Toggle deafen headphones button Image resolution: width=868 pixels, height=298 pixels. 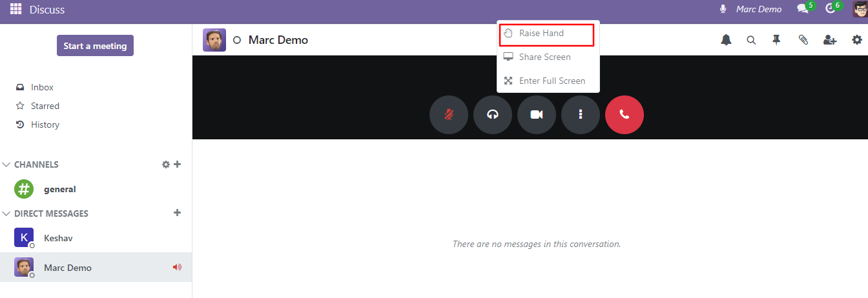(493, 114)
